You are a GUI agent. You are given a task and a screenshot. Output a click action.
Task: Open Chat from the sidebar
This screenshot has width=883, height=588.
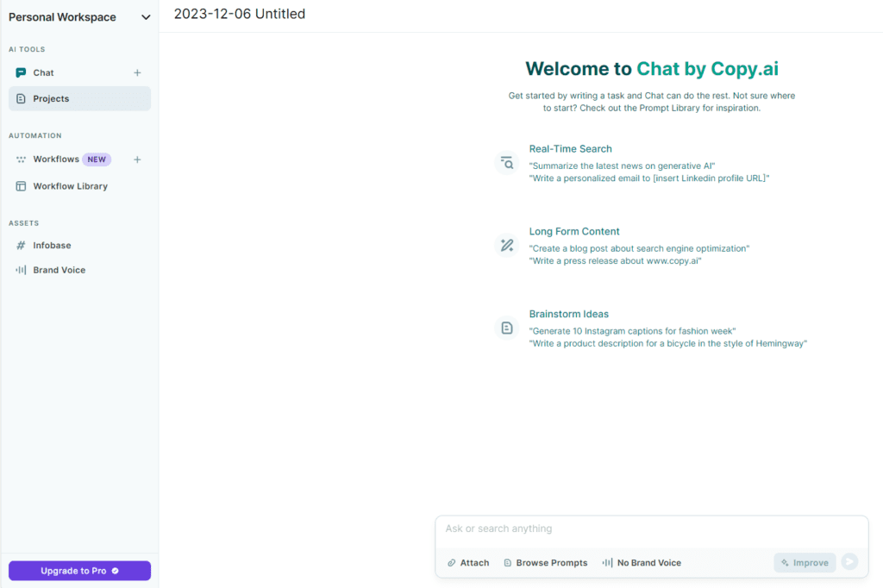coord(44,72)
